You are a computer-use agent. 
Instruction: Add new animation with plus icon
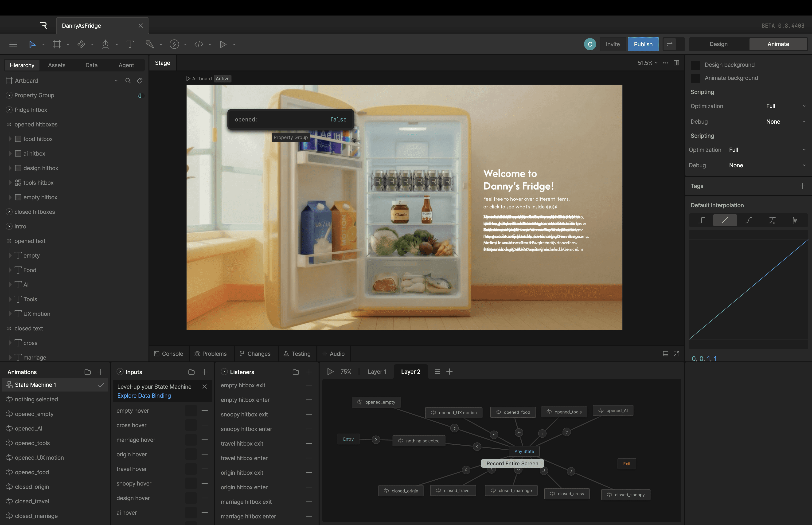point(100,372)
